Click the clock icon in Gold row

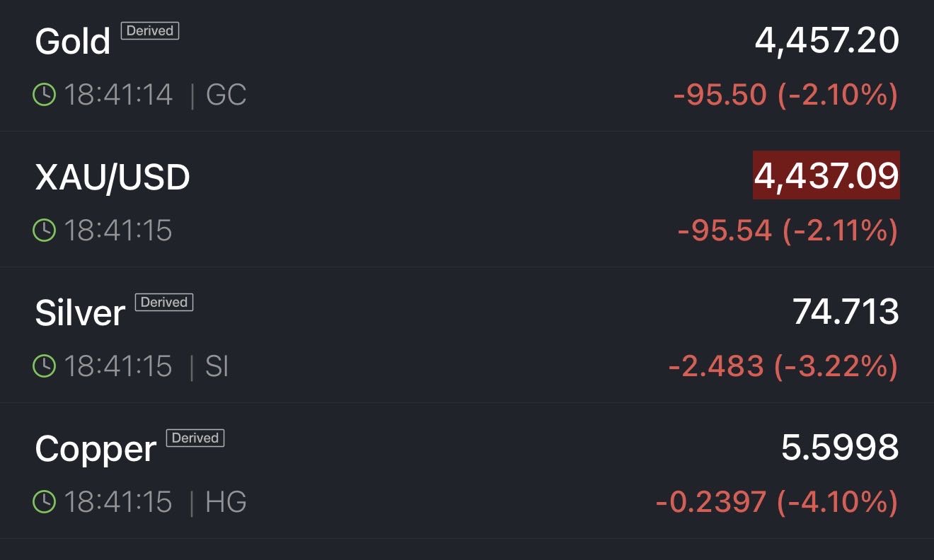point(45,95)
